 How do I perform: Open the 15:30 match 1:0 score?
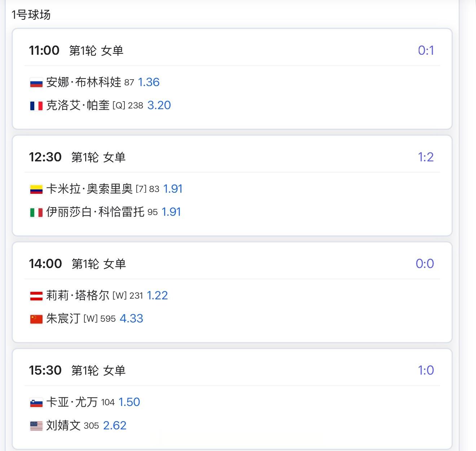426,370
